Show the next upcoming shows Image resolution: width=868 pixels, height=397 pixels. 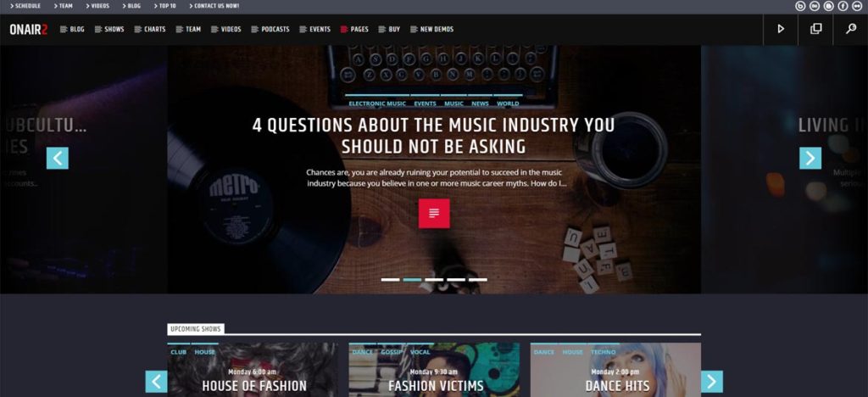(x=712, y=382)
